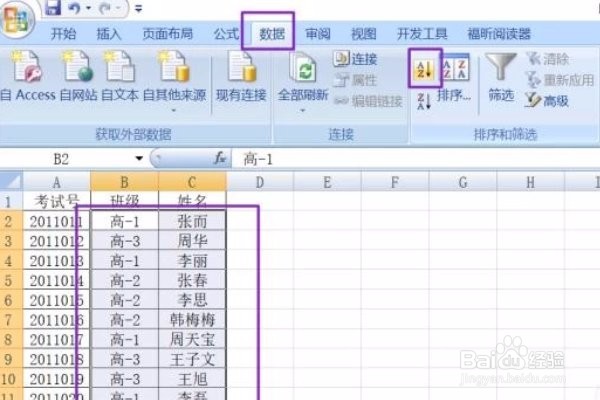Click the 考试号 header cell
The height and width of the screenshot is (400, 600).
pyautogui.click(x=57, y=201)
